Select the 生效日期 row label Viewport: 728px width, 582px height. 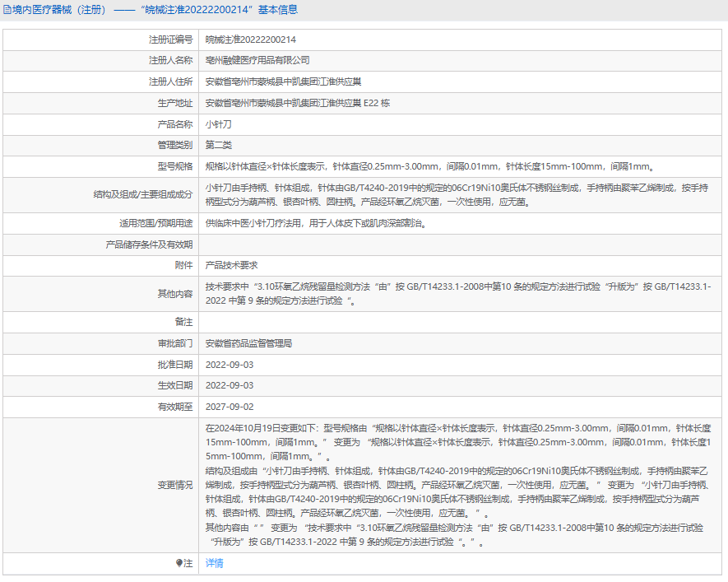point(175,385)
